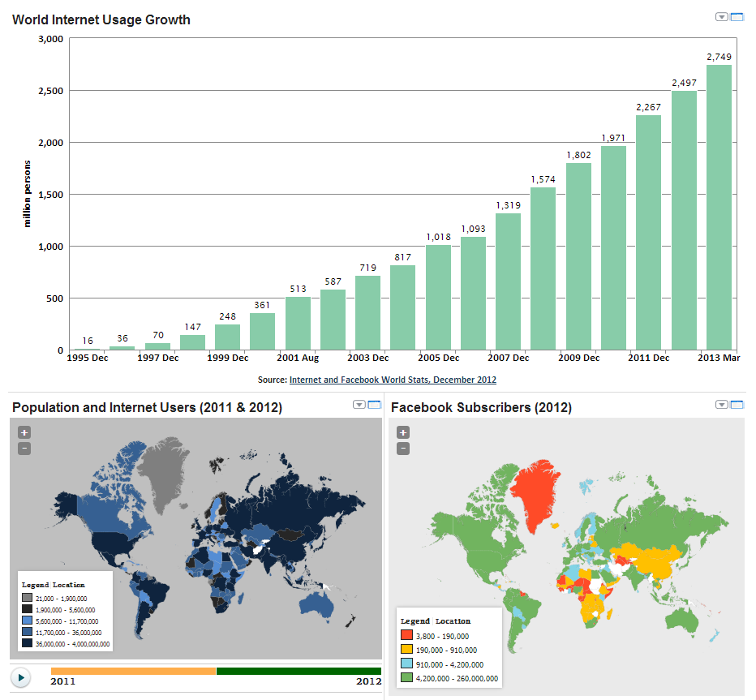Maximize the World Internet Usage Growth panel
The width and height of the screenshot is (756, 700).
737,16
